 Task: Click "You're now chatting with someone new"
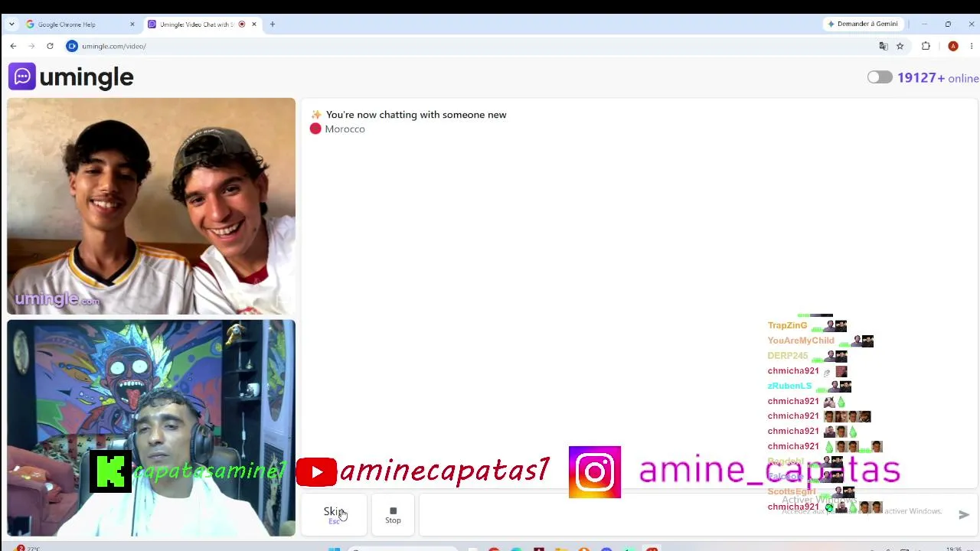click(416, 115)
